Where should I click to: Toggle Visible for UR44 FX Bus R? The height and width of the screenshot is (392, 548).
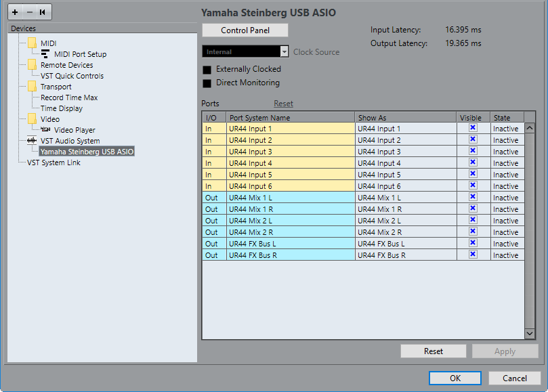(x=473, y=255)
